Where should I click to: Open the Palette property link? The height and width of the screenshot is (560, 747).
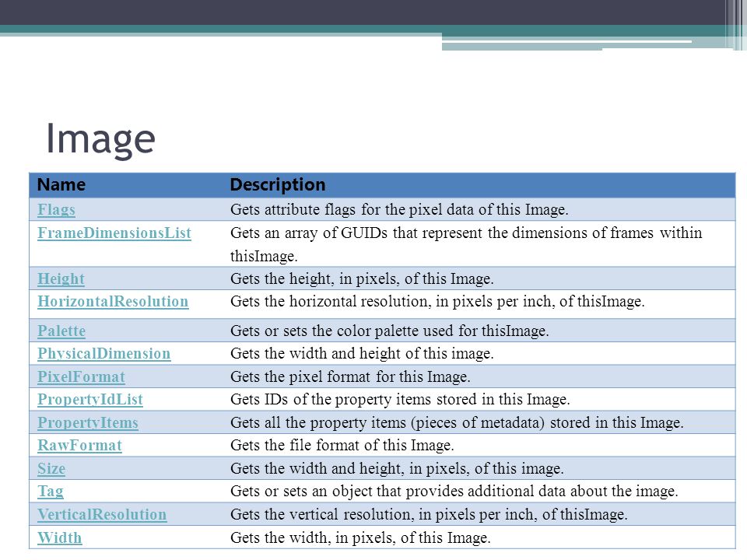coord(61,331)
